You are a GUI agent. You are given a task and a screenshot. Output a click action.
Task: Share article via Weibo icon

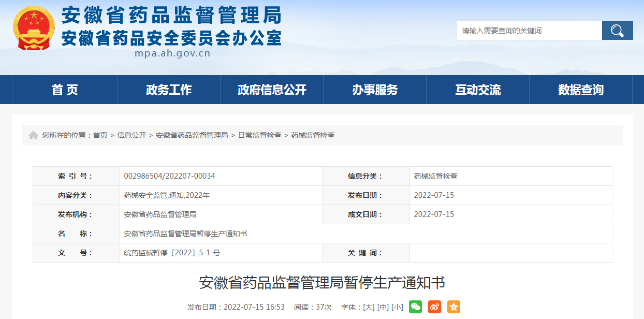[434, 307]
